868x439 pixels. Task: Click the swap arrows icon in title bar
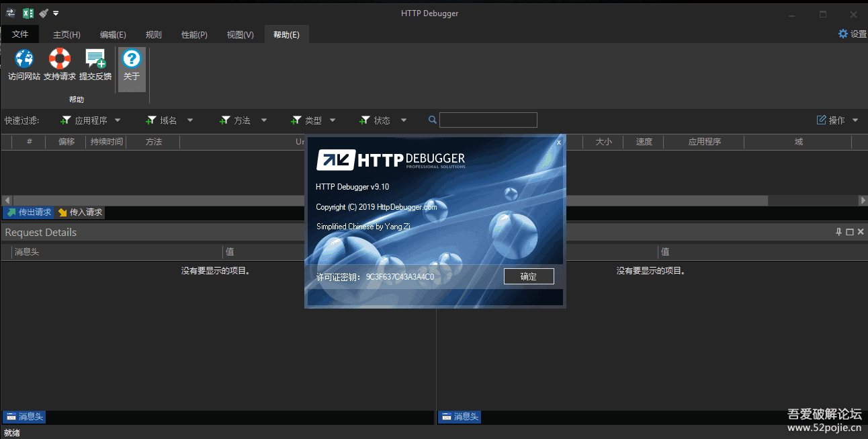pos(10,13)
